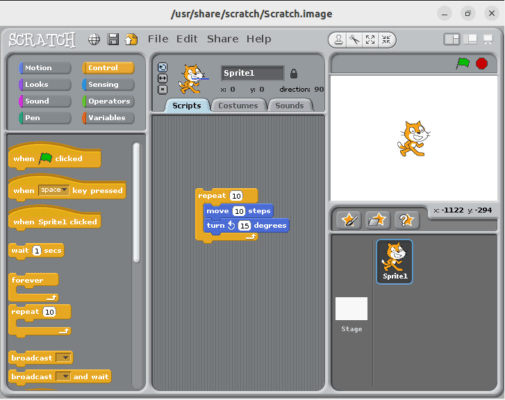Viewport: 505px width, 400px height.
Task: Open dropdown on broadcast and wait block
Action: [63, 376]
